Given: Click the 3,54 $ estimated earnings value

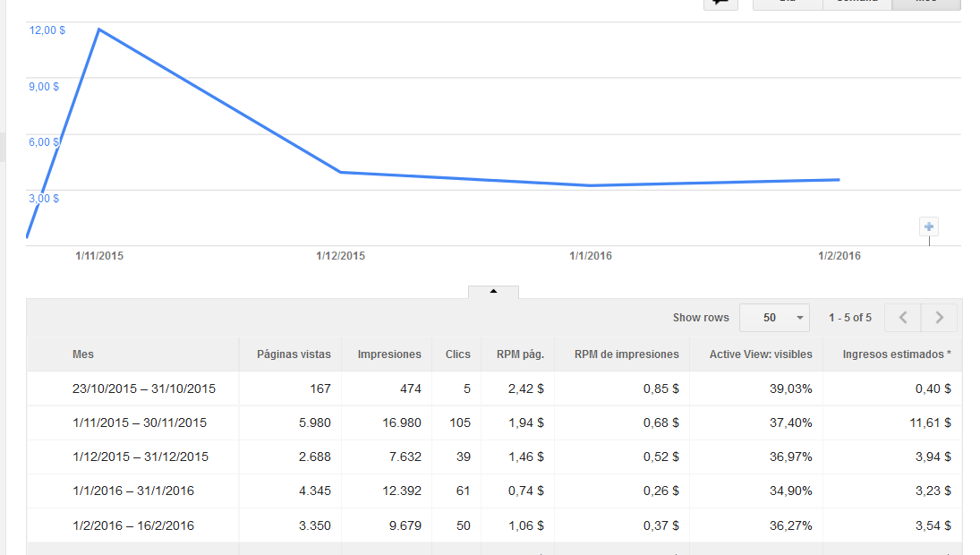Looking at the screenshot, I should (933, 525).
